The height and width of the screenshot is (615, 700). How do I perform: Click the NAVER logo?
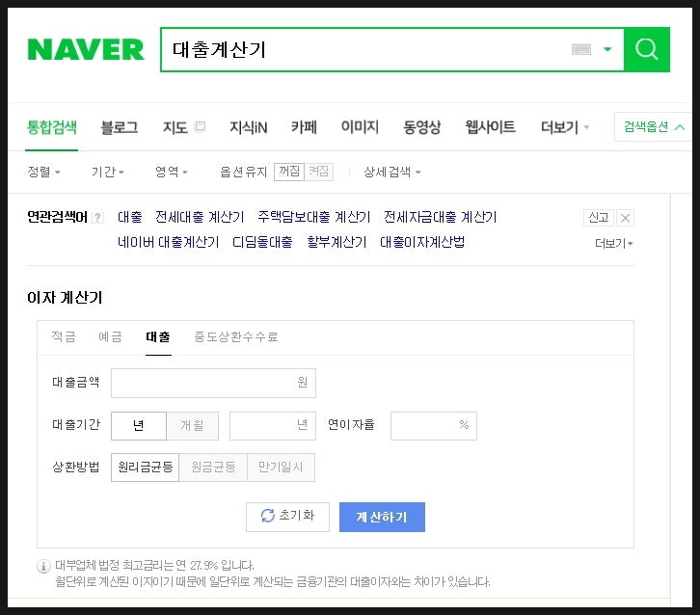(x=86, y=49)
